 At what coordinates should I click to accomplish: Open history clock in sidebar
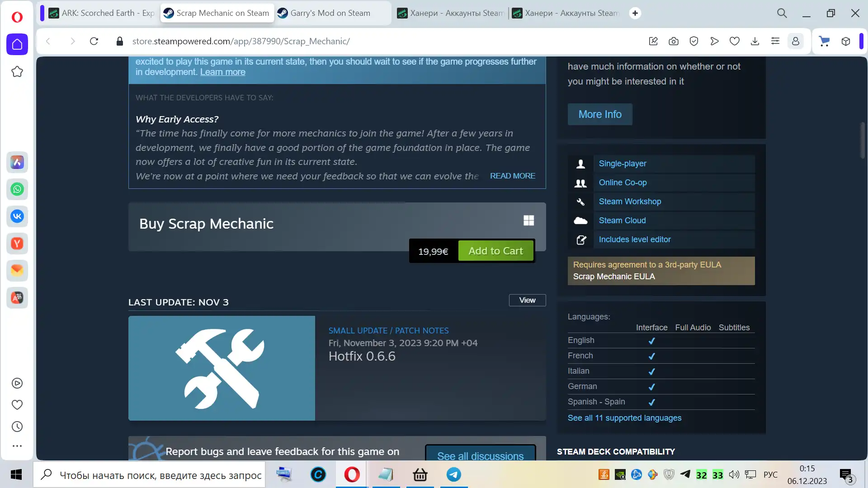click(17, 427)
